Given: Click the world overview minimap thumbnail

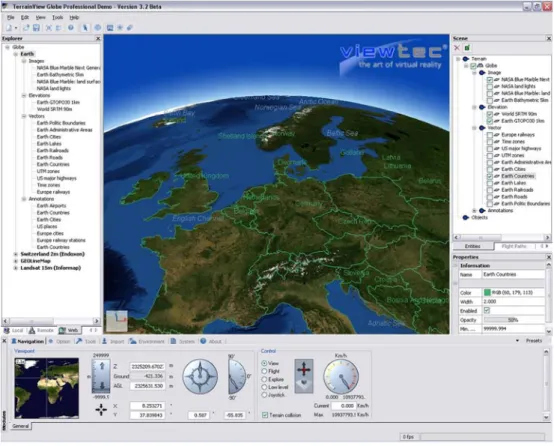Looking at the screenshot, I should pyautogui.click(x=47, y=388).
